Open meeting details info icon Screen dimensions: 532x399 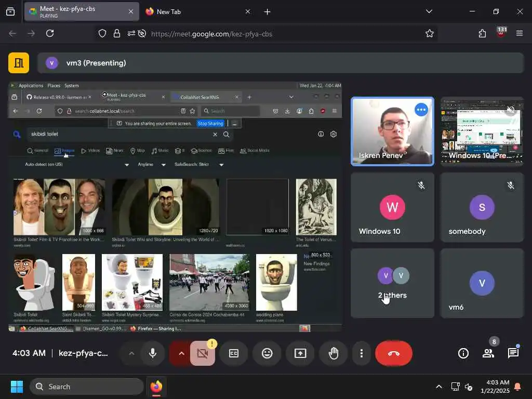click(x=463, y=353)
